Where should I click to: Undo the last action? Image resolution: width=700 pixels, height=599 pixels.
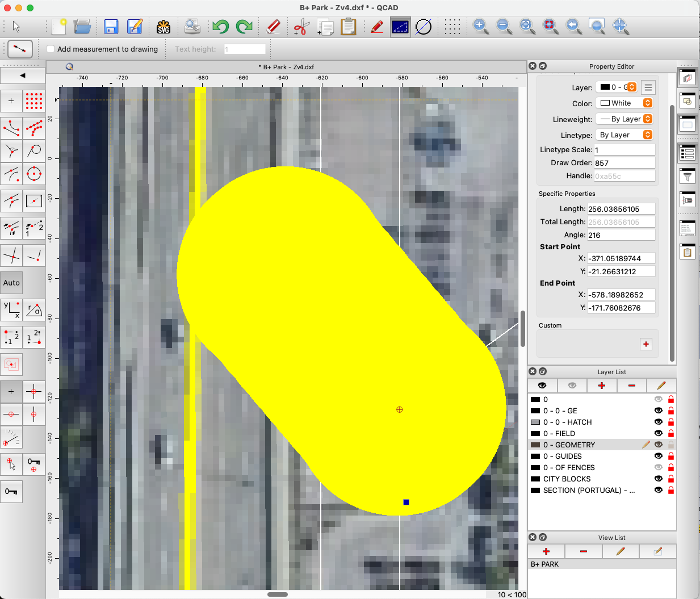(x=220, y=27)
